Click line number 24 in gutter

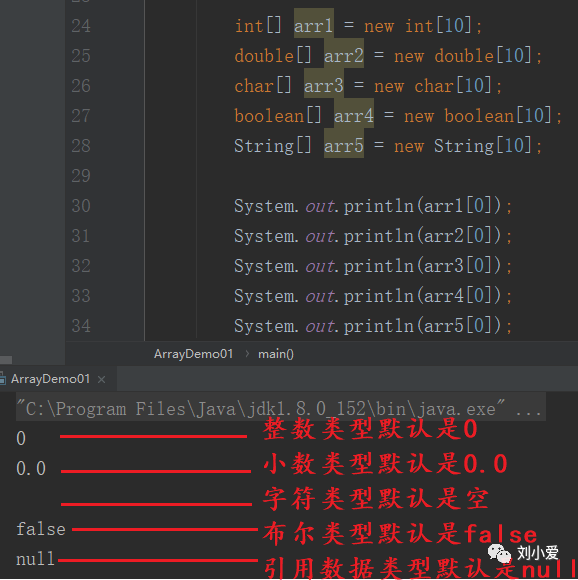click(81, 26)
